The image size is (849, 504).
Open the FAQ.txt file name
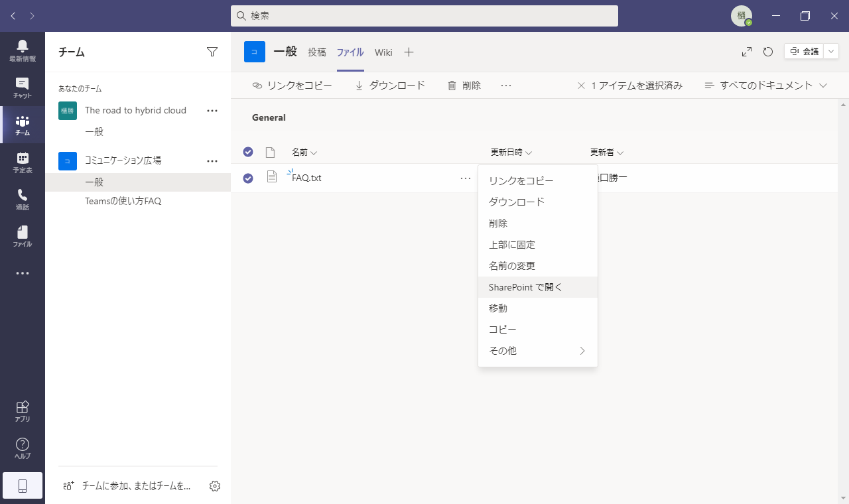(306, 178)
